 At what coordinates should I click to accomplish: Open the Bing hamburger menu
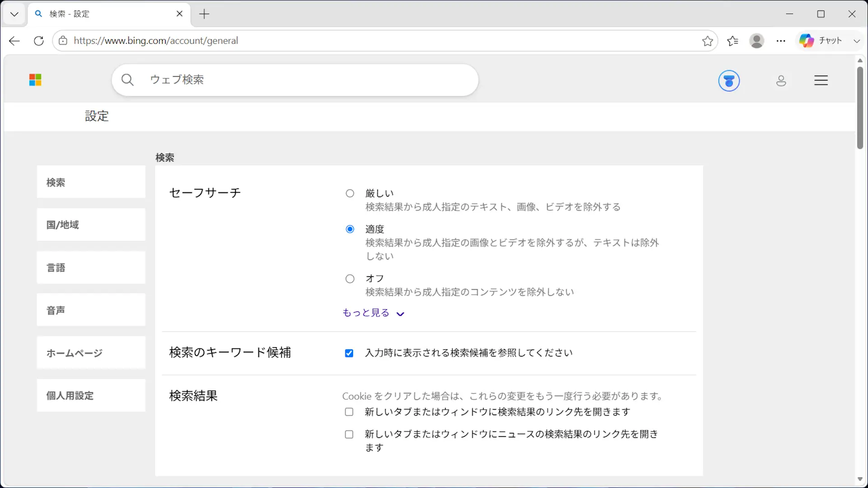tap(821, 80)
